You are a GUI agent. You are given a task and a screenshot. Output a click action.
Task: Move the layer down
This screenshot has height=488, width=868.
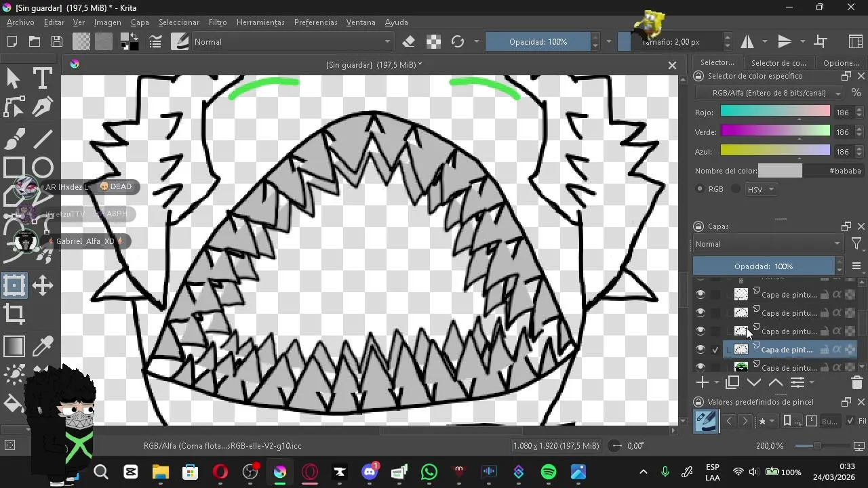pyautogui.click(x=754, y=382)
